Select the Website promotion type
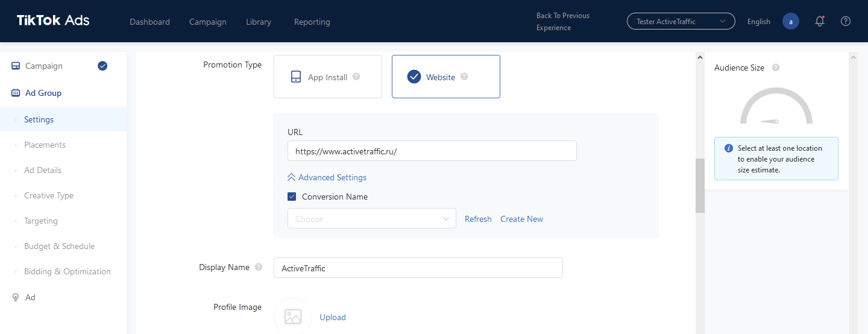Viewport: 868px width, 334px height. click(446, 77)
